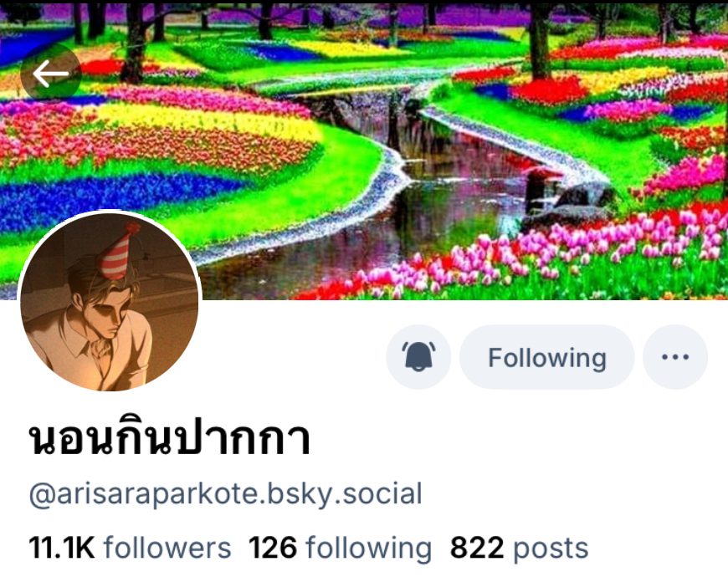Open the three-dot more options menu
728x577 pixels.
coord(675,357)
